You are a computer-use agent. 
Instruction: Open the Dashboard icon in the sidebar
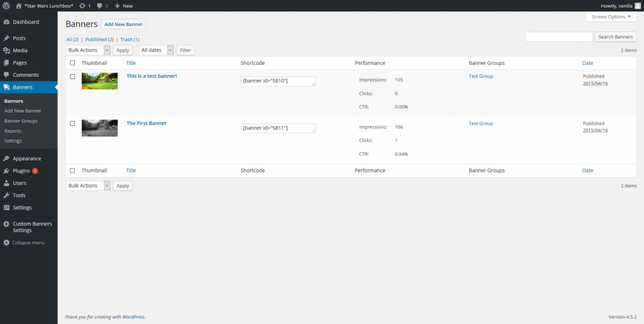click(6, 22)
